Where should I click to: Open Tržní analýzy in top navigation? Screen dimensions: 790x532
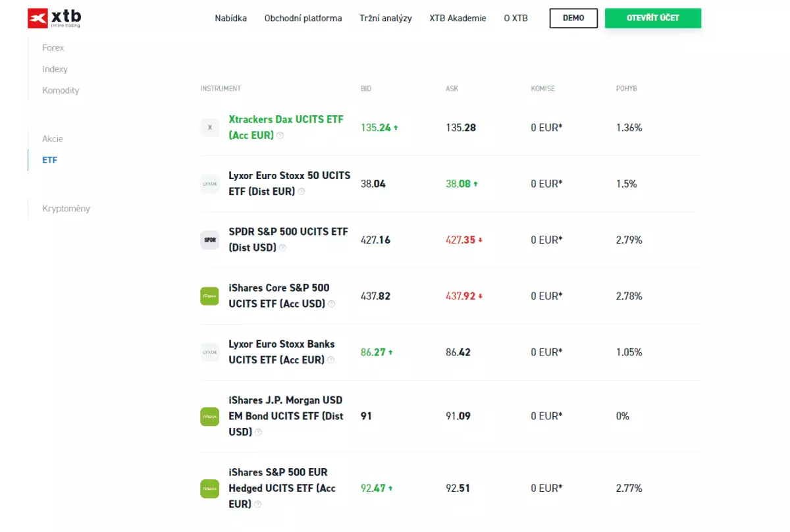click(x=386, y=18)
